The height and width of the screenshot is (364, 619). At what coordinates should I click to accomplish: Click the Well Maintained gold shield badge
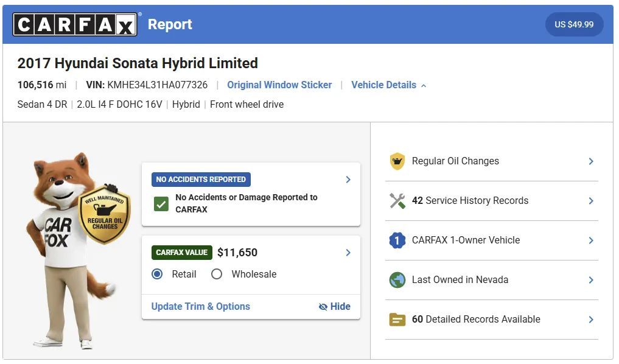tap(105, 215)
